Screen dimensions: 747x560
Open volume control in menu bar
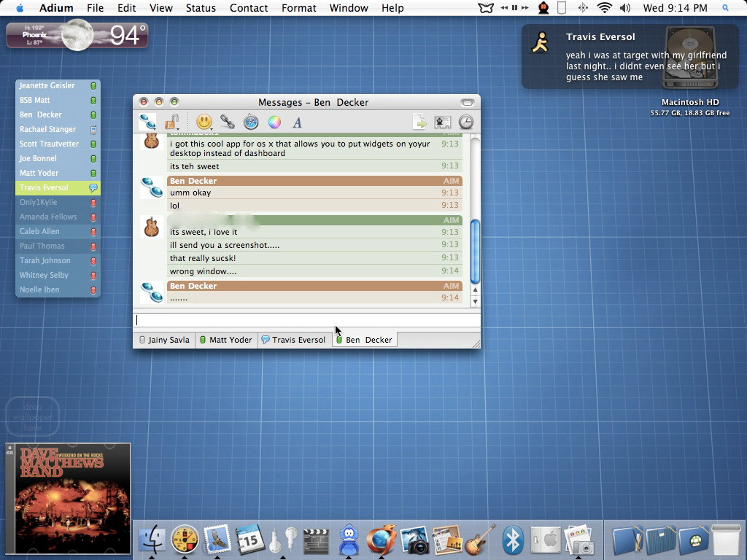625,8
